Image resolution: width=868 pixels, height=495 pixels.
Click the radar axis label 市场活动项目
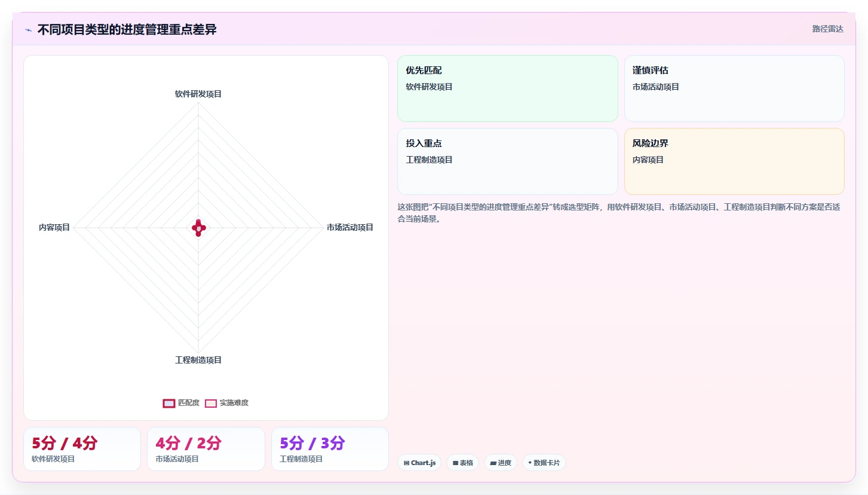[x=350, y=227]
